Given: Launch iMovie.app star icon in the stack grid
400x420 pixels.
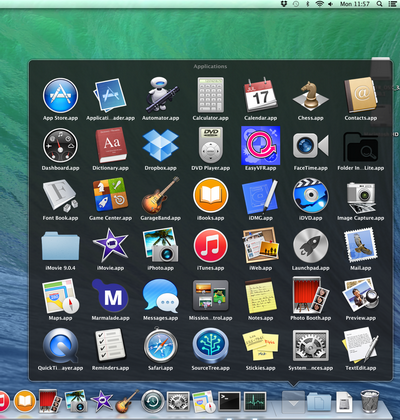Looking at the screenshot, I should [110, 246].
